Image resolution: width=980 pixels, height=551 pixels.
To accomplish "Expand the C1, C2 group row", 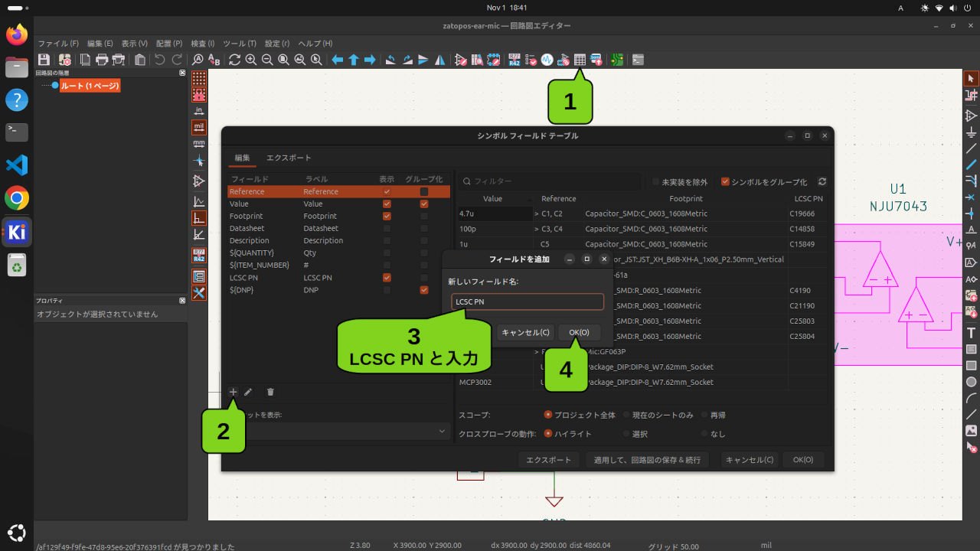I will coord(537,214).
